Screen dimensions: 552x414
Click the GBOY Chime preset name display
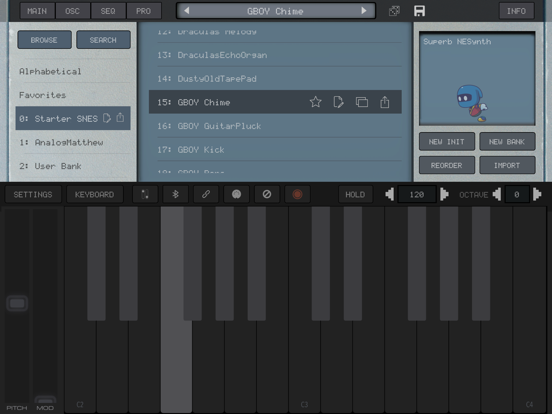coord(275,11)
